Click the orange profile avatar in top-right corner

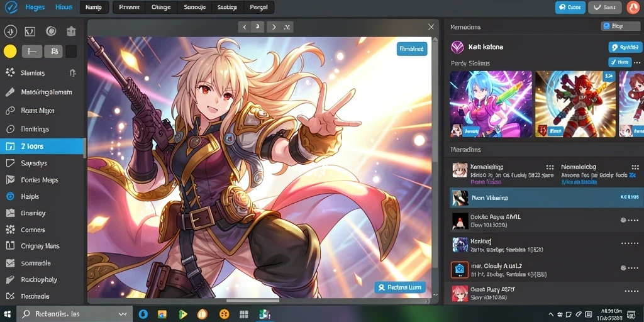point(633,8)
